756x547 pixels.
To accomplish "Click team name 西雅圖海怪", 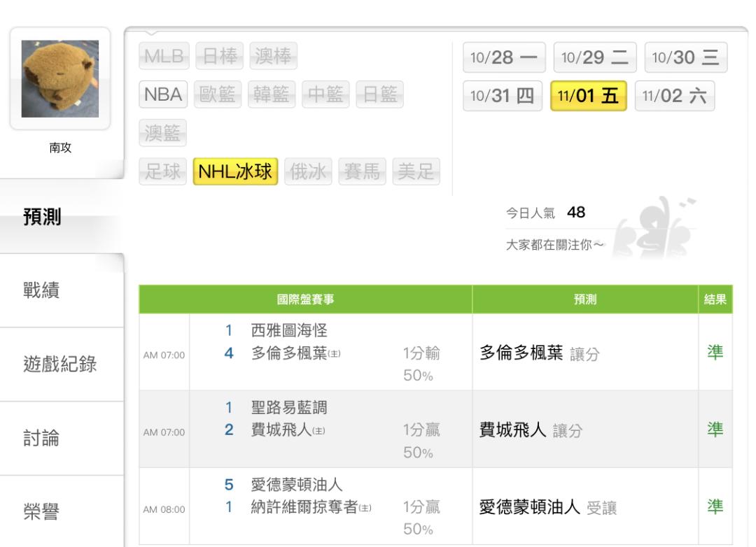I will click(289, 330).
